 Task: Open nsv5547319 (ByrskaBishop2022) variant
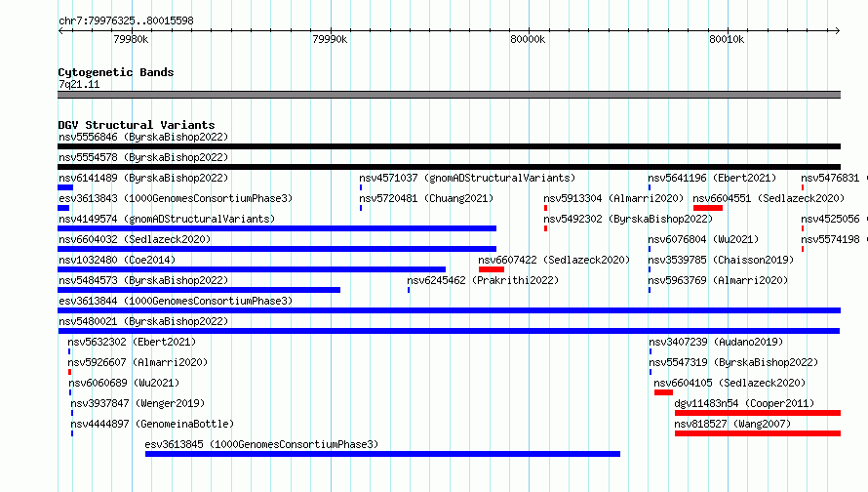(733, 362)
